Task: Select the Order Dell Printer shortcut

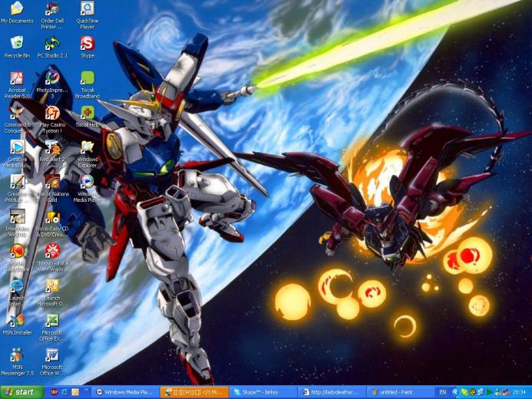Action: click(52, 15)
